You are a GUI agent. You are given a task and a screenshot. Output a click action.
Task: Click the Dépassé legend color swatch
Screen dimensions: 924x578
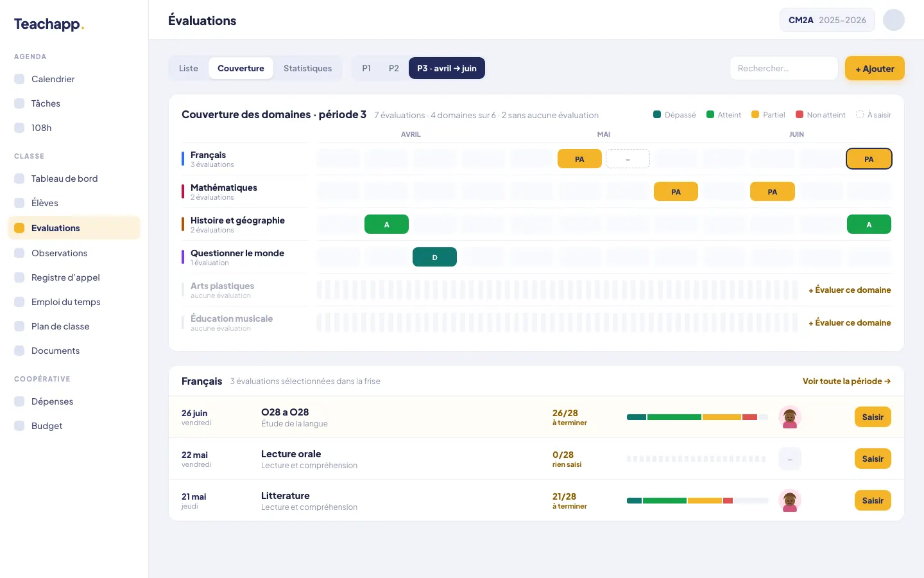pyautogui.click(x=657, y=114)
